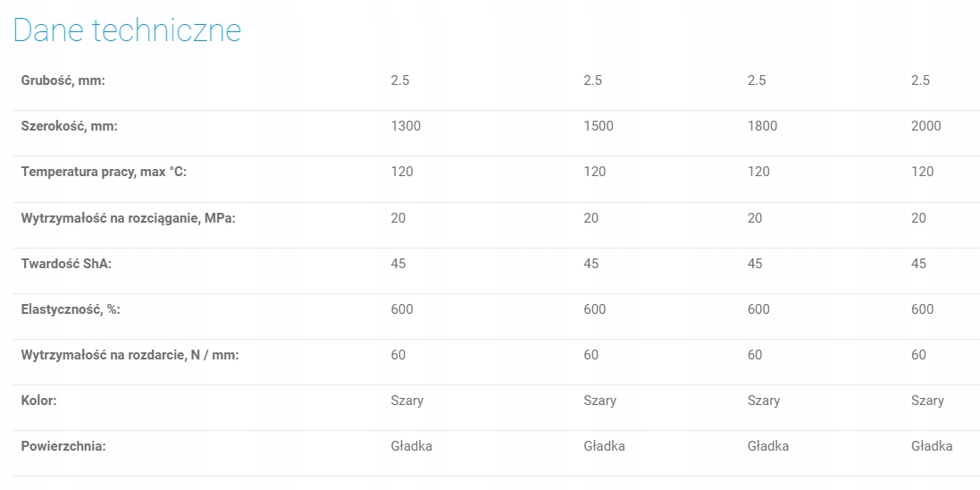The width and height of the screenshot is (980, 490).
Task: Select the rightmost 120 temperature value
Action: click(923, 172)
